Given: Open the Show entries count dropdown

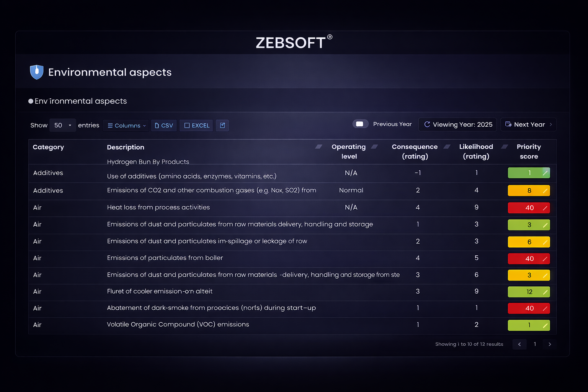Looking at the screenshot, I should tap(62, 125).
